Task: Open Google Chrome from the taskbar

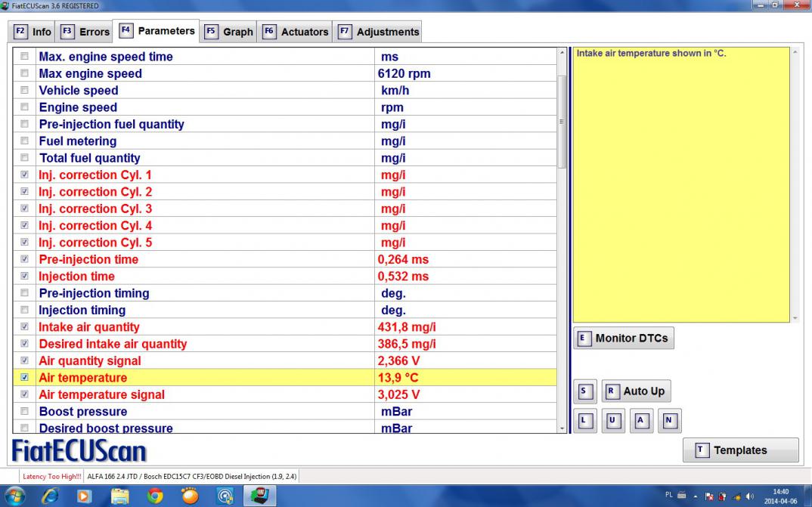Action: 155,496
